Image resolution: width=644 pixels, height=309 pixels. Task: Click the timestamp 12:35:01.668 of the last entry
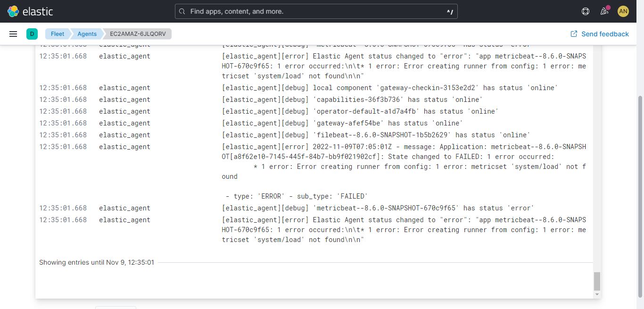pos(63,220)
